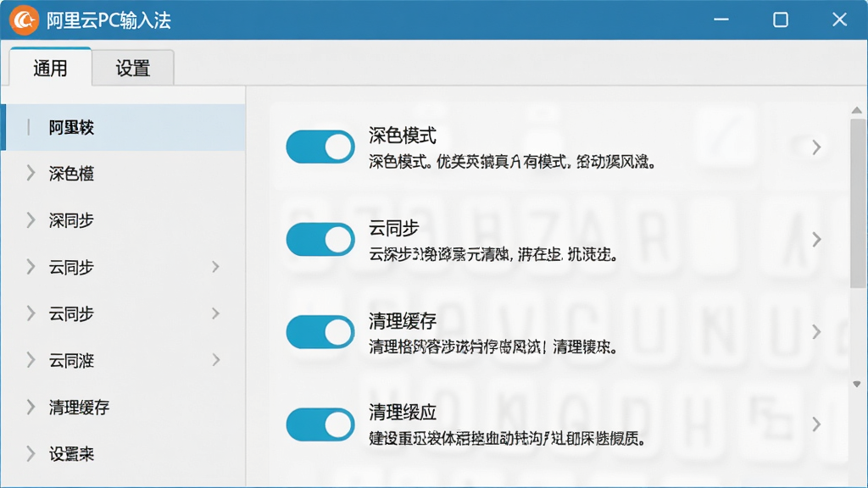This screenshot has height=488, width=868.
Task: Click the vertical scrollbar thumb
Action: coord(858,203)
